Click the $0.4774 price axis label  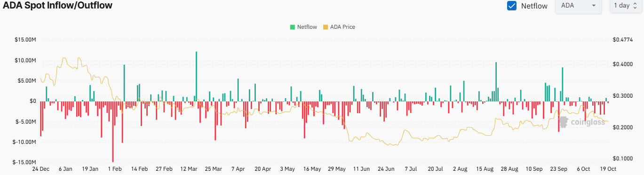pyautogui.click(x=622, y=40)
